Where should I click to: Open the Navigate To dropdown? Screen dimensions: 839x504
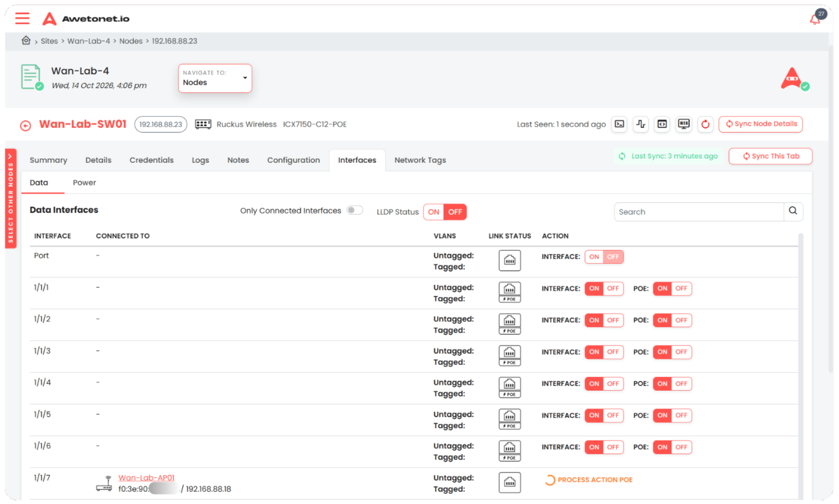[x=215, y=78]
